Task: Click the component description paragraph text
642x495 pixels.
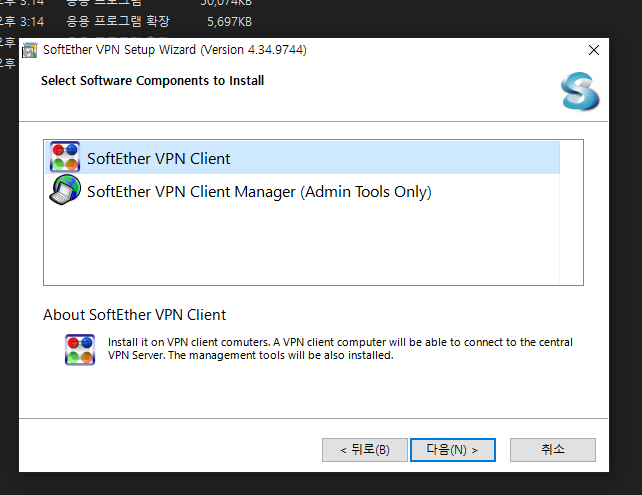Action: coord(340,349)
